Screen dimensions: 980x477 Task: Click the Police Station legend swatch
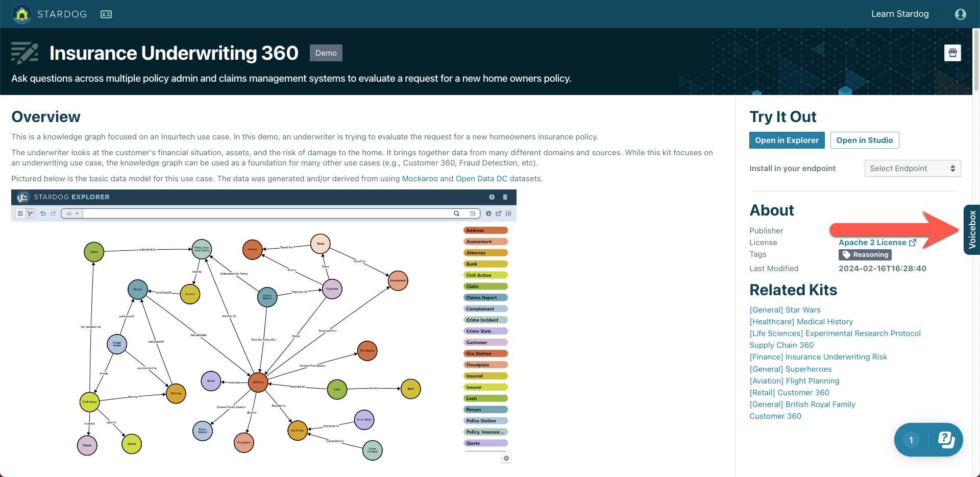[x=485, y=421]
